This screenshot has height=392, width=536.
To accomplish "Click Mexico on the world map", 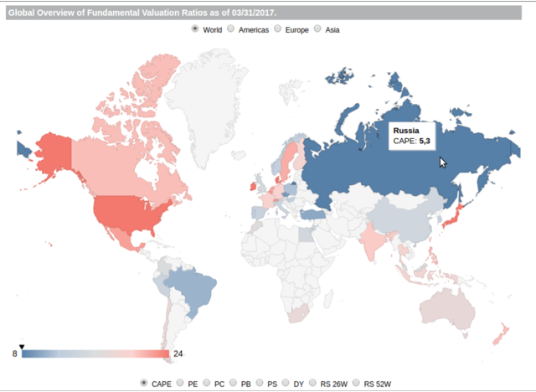I will (x=124, y=238).
